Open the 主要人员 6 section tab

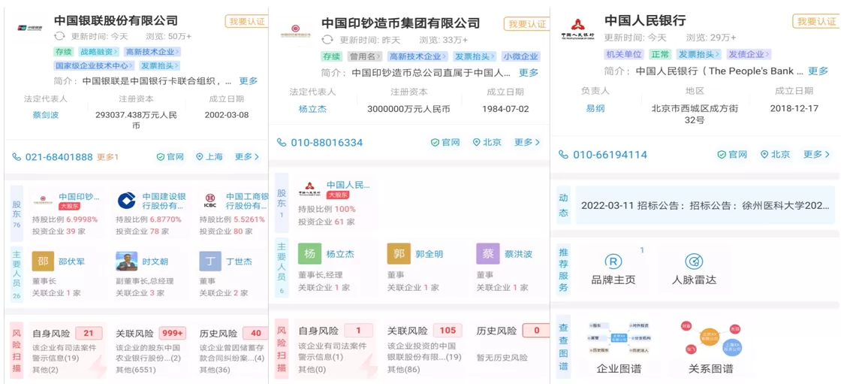(x=282, y=266)
